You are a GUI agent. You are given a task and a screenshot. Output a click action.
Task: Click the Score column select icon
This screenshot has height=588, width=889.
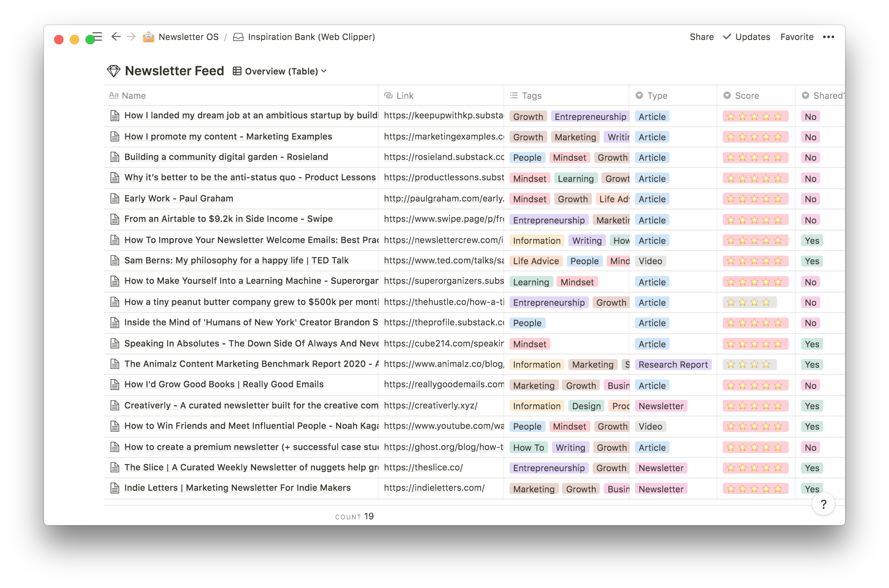(727, 95)
